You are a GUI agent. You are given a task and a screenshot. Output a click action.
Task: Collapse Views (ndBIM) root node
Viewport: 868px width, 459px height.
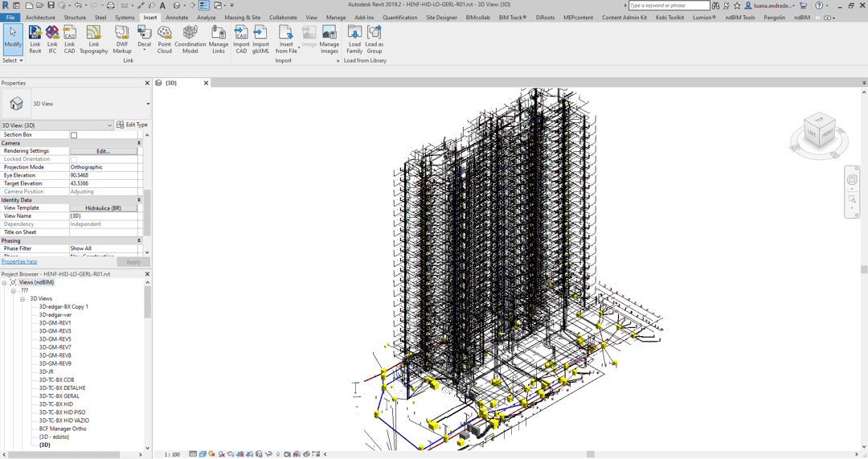tap(5, 283)
